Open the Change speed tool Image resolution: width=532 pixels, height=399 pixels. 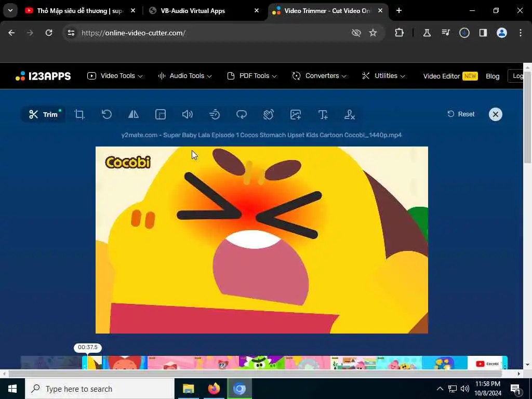215,114
